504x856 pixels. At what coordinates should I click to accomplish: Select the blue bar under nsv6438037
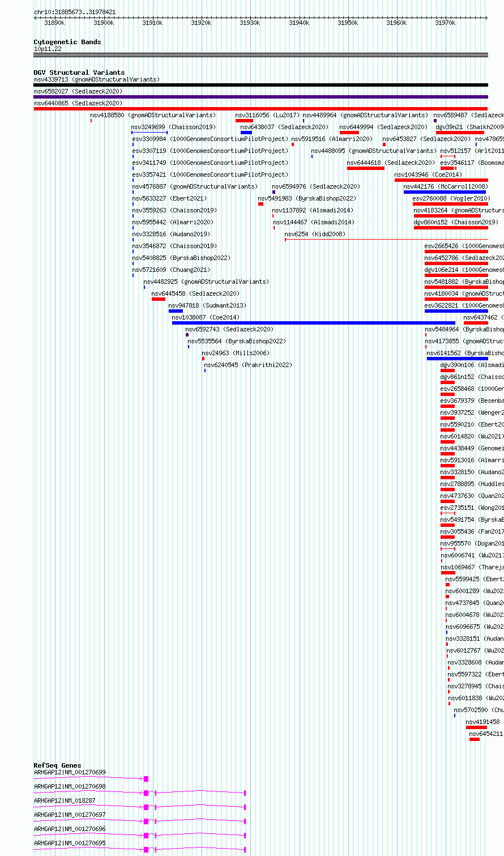tap(246, 133)
